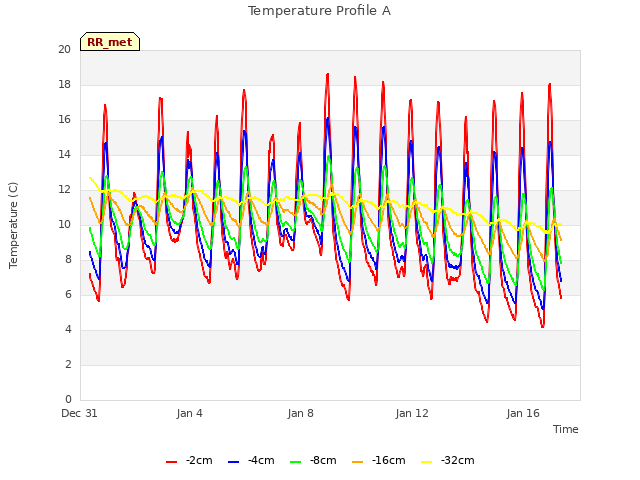Click the Temperature (C) axis label
The height and width of the screenshot is (480, 640).
[x=13, y=225]
